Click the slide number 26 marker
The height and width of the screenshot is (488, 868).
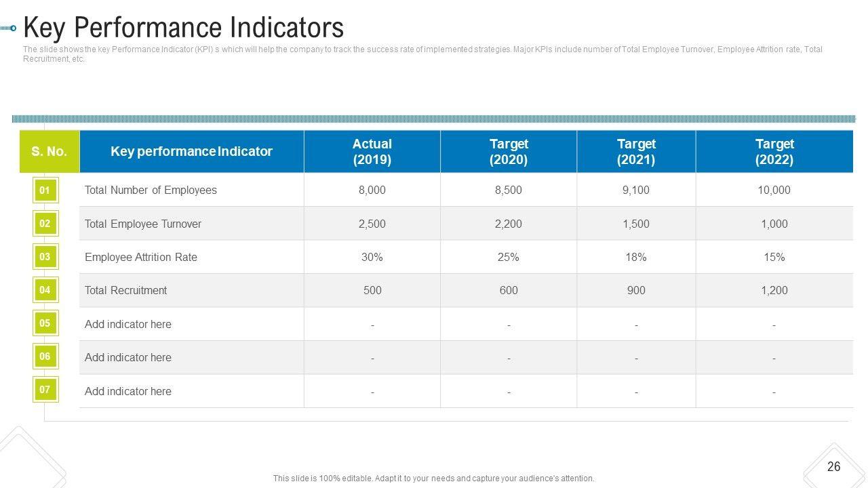pyautogui.click(x=833, y=466)
